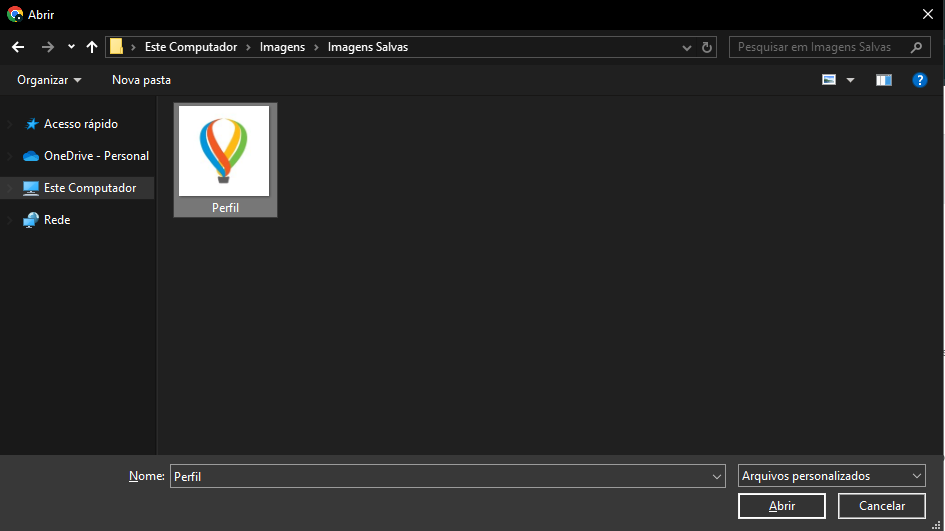Close the Abrir dialog

[928, 14]
